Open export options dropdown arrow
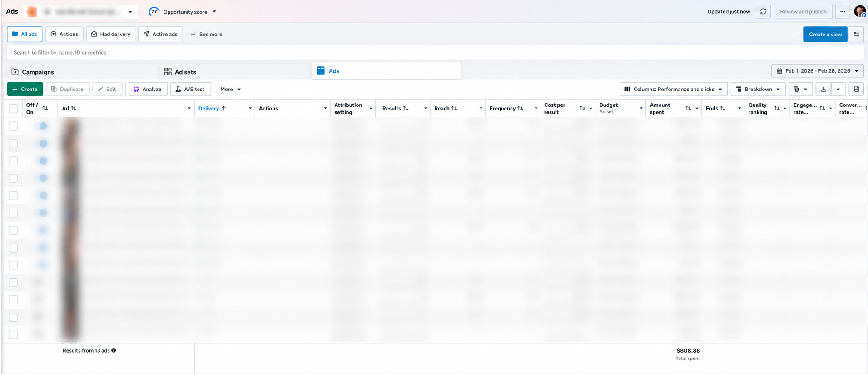The image size is (868, 374). [838, 90]
